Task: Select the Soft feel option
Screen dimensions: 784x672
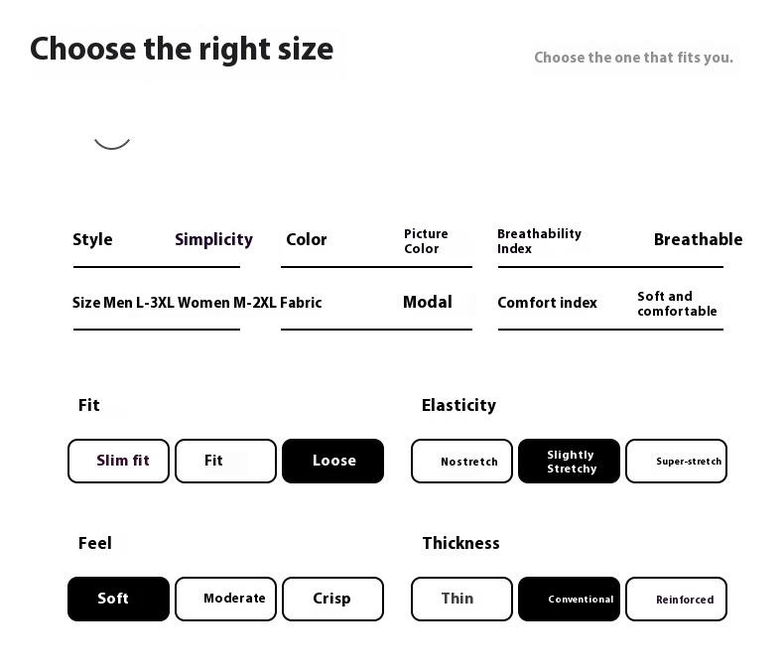Action: coord(118,599)
